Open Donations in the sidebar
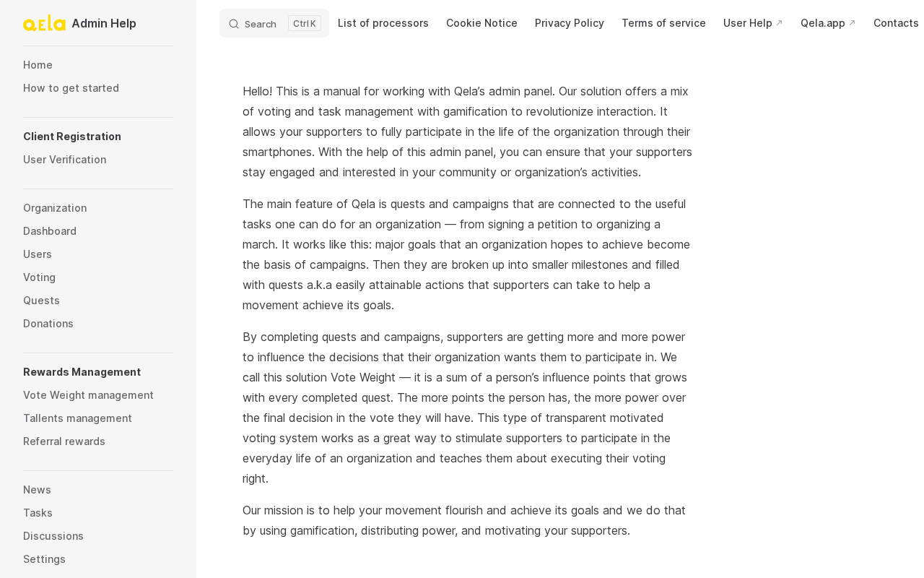 (48, 324)
